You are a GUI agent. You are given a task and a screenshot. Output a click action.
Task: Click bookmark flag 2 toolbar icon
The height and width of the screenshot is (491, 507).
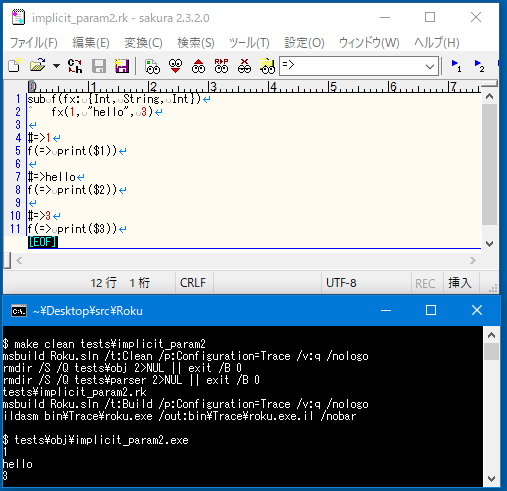point(479,66)
